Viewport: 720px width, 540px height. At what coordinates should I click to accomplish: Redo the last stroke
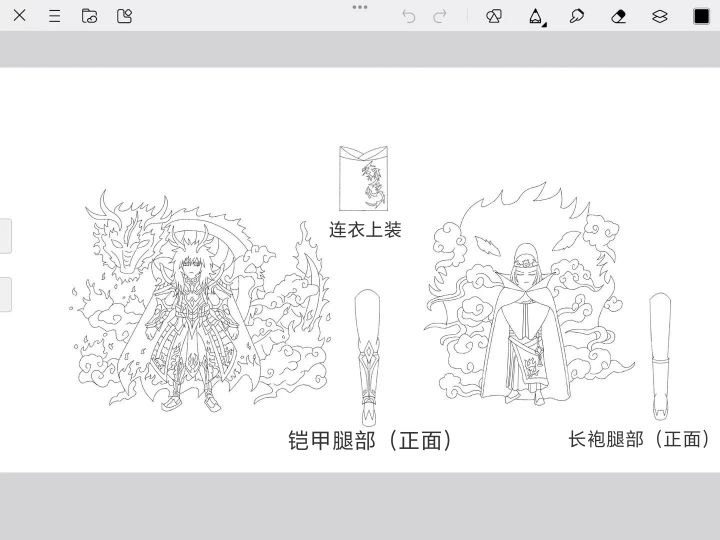440,17
